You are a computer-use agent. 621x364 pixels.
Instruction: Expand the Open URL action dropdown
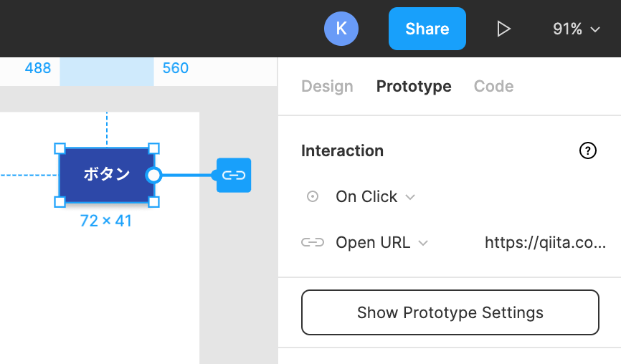382,242
